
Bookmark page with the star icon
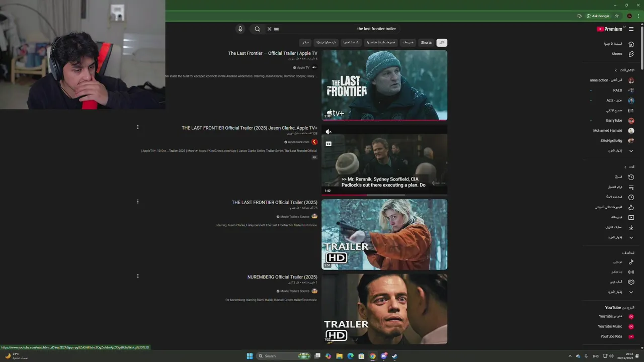[617, 16]
